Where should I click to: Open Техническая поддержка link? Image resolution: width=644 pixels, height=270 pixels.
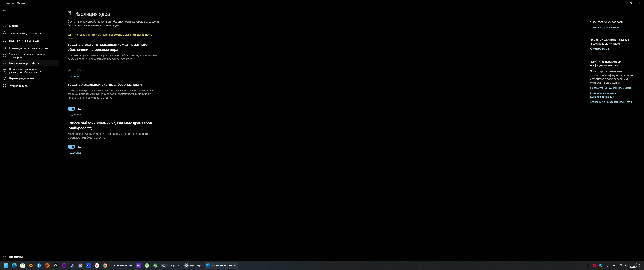coord(604,27)
